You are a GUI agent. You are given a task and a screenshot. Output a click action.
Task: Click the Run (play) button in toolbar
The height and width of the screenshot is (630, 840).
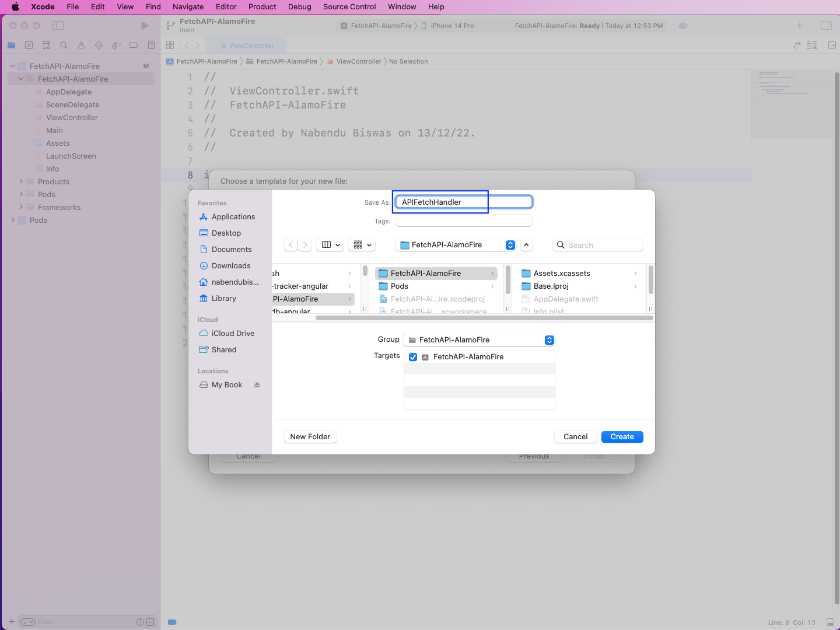tap(145, 26)
